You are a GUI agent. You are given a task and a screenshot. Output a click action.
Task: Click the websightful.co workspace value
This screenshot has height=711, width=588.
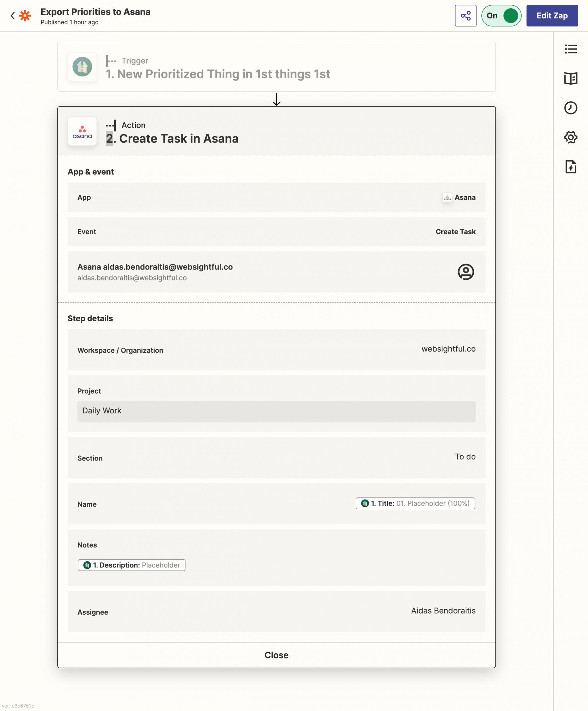(448, 349)
